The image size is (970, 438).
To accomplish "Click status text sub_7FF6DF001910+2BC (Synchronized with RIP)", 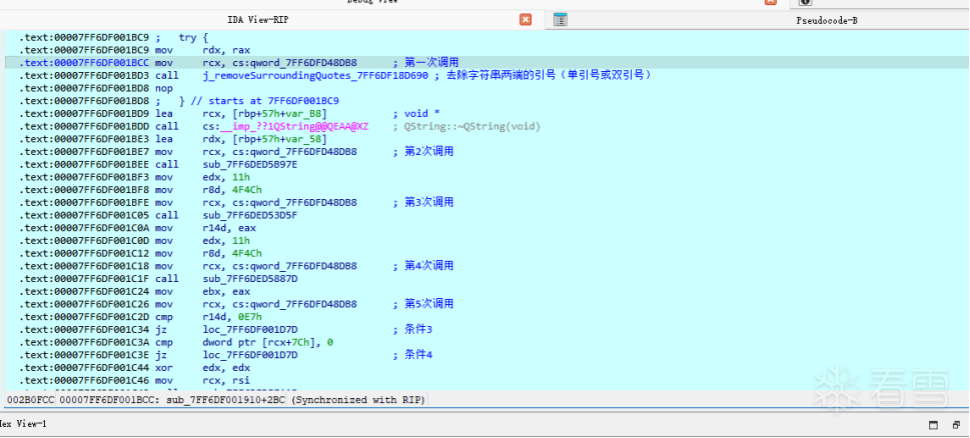I will (x=296, y=400).
